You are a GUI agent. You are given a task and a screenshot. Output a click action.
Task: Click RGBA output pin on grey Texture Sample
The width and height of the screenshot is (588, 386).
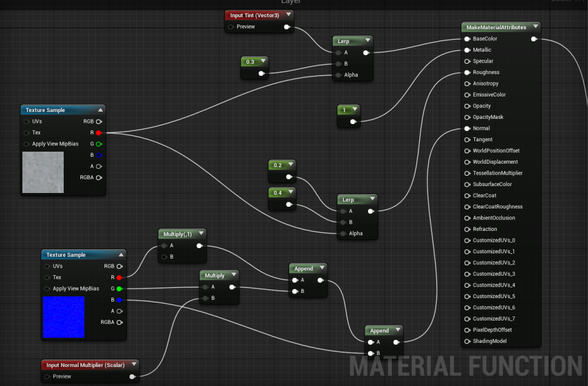click(x=99, y=178)
